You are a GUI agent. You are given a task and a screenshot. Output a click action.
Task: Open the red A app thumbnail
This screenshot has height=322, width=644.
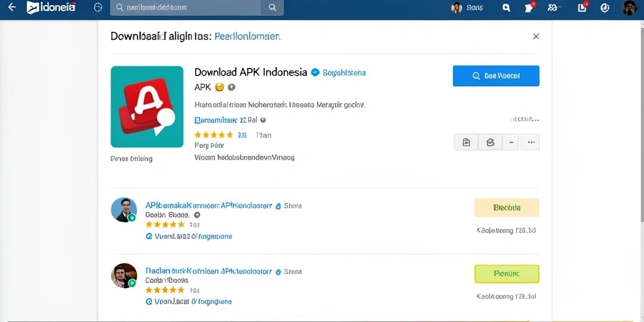(147, 107)
